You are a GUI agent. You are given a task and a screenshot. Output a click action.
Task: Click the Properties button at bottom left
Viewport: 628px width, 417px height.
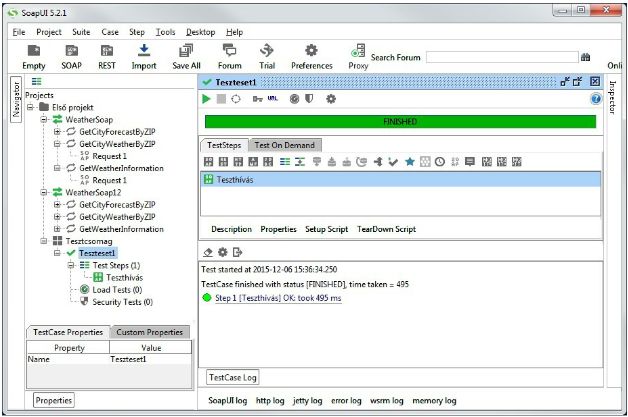(x=54, y=400)
